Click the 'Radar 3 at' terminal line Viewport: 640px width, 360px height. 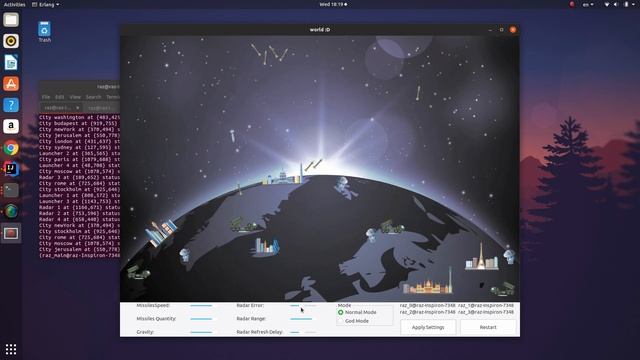(x=79, y=178)
